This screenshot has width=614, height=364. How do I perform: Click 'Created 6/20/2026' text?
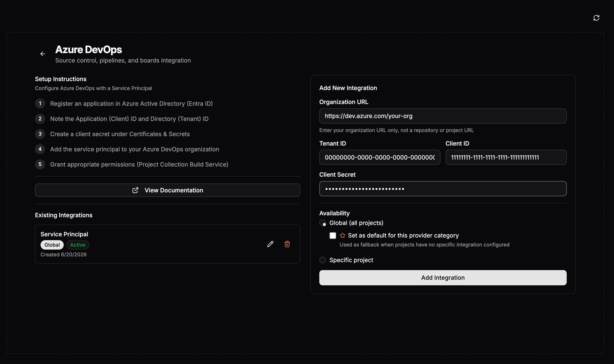pos(63,255)
